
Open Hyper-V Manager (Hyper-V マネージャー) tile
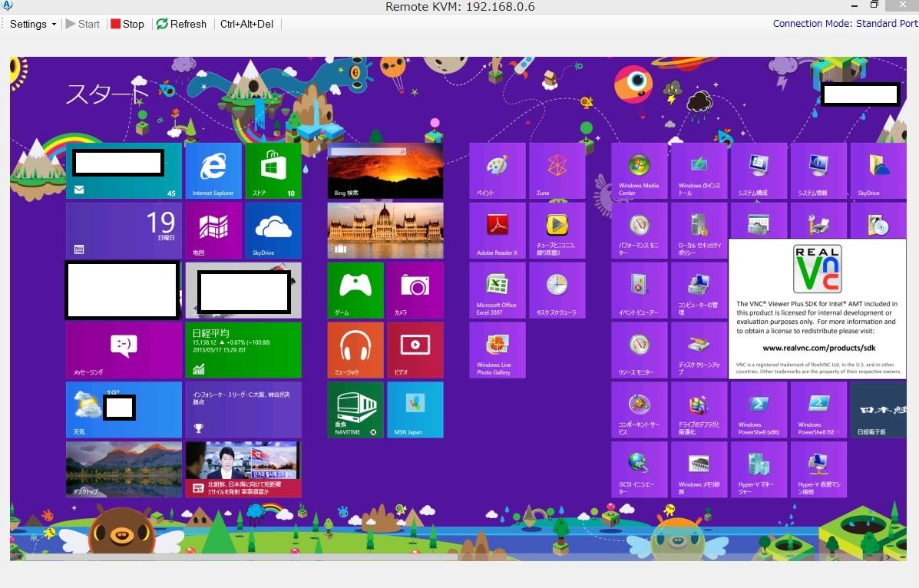[759, 470]
